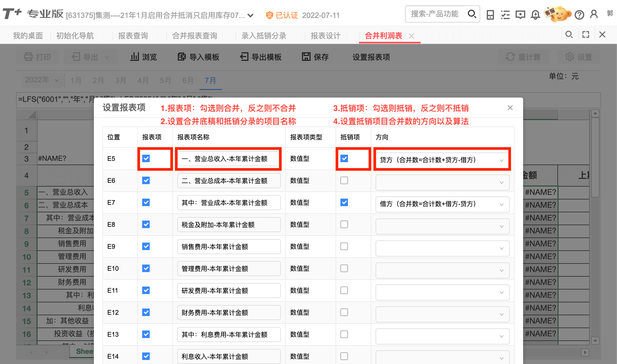Click the 保存 toolbar button

pyautogui.click(x=315, y=57)
